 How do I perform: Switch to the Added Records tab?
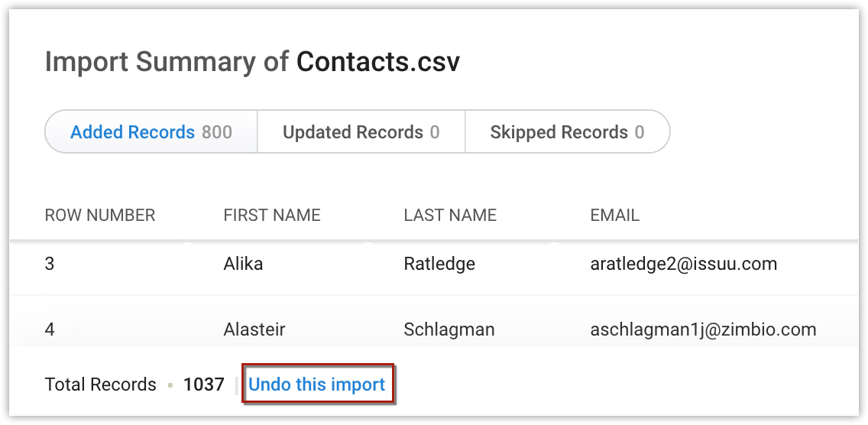151,132
